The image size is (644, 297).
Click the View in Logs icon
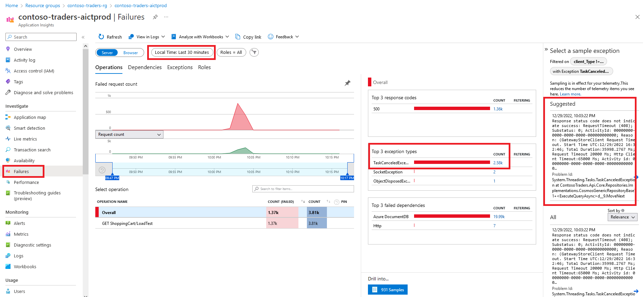coord(131,37)
